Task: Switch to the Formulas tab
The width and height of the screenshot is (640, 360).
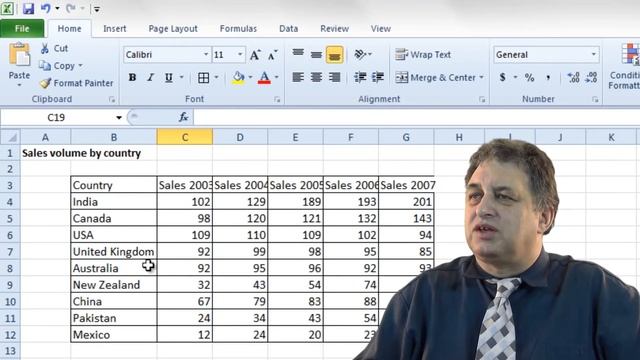Action: point(238,29)
